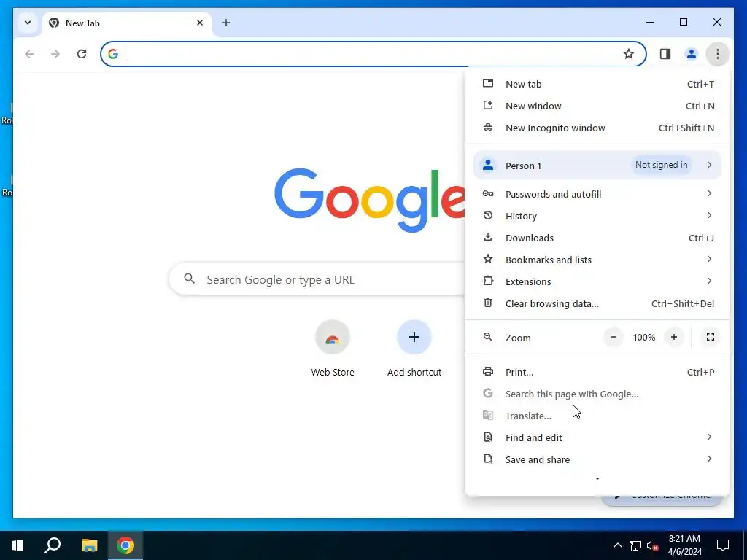Reload the page with refresh icon
Viewport: 747px width, 560px height.
[82, 54]
